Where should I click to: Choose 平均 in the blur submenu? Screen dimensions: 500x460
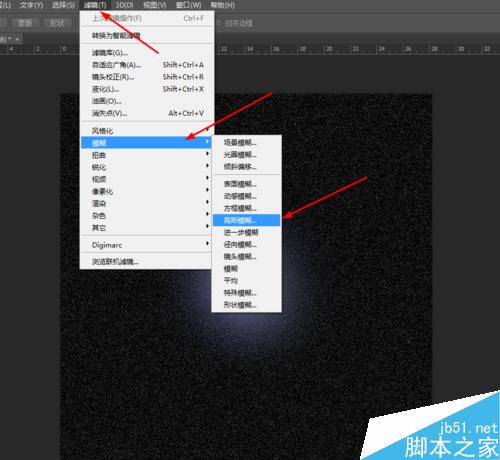(x=247, y=281)
